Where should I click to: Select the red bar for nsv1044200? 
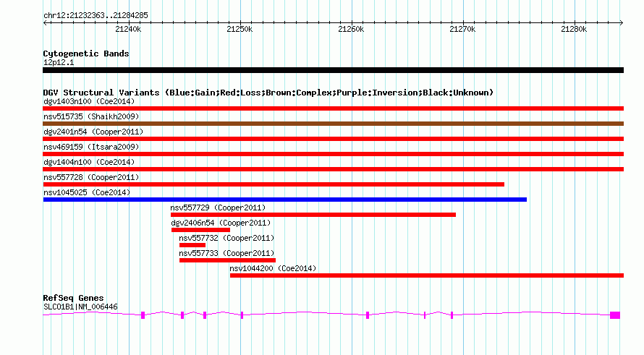(x=427, y=275)
